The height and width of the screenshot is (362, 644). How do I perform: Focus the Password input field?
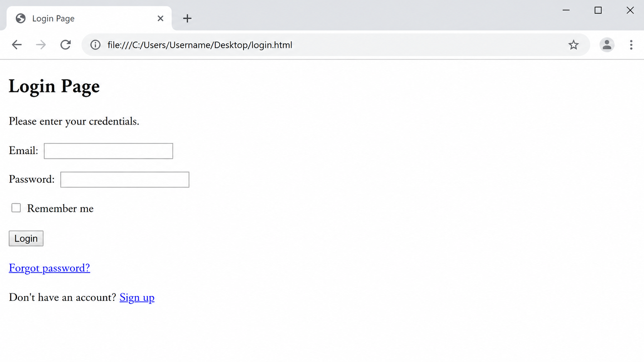click(x=125, y=180)
